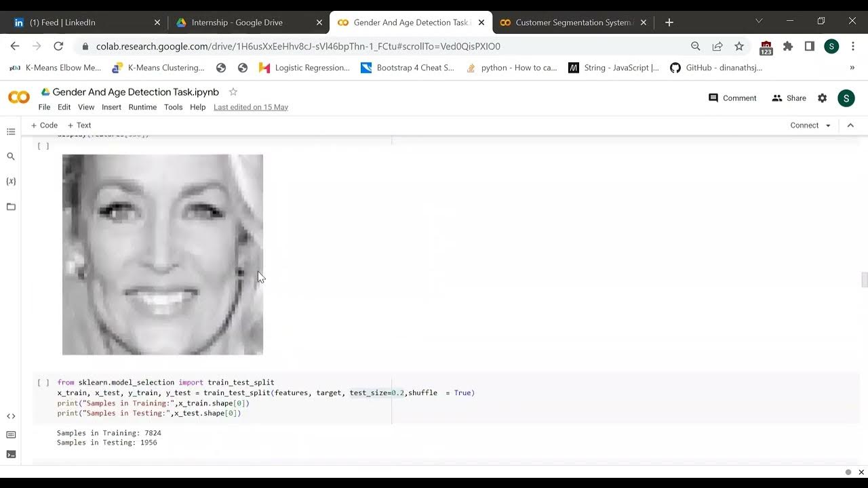Viewport: 868px width, 488px height.
Task: Add a new Code cell
Action: (44, 125)
